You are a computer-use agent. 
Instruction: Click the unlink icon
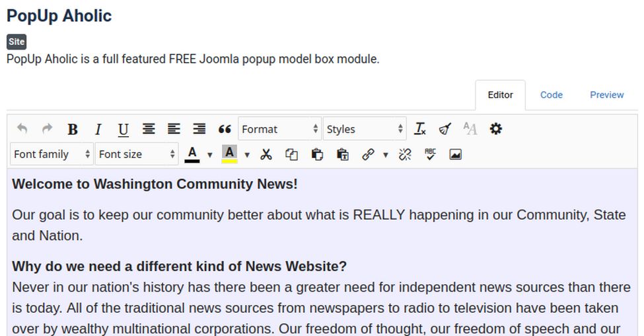(x=405, y=154)
